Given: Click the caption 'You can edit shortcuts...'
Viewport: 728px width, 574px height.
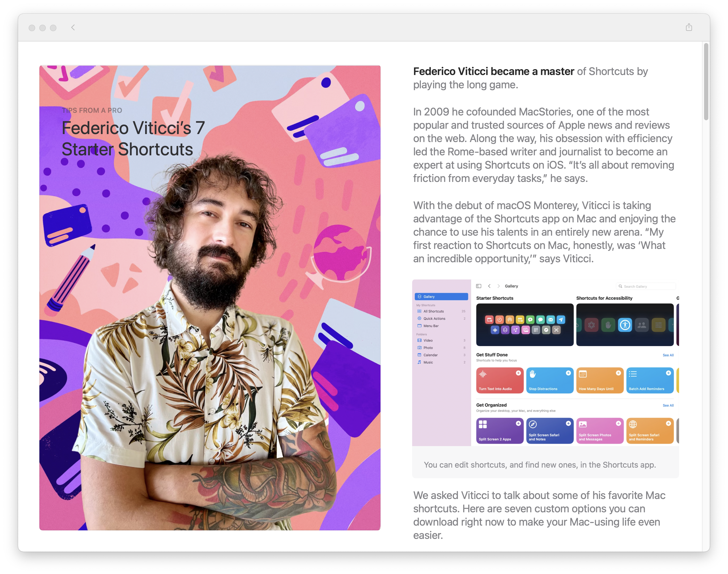Looking at the screenshot, I should 539,465.
